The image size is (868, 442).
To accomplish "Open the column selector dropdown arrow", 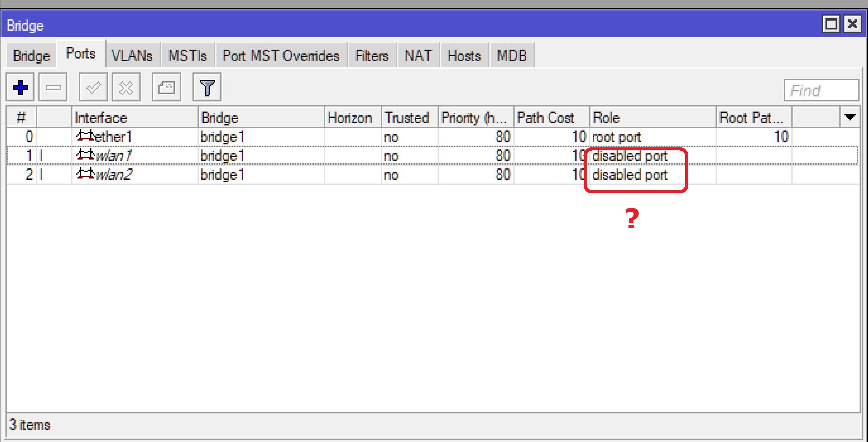I will [x=850, y=117].
